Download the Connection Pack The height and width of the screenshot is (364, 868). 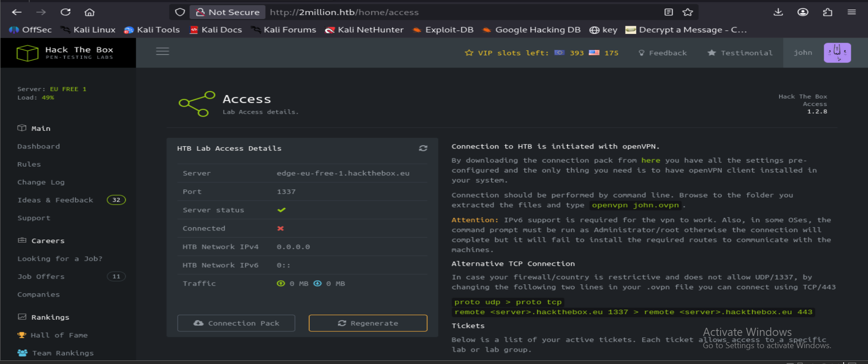coord(236,323)
